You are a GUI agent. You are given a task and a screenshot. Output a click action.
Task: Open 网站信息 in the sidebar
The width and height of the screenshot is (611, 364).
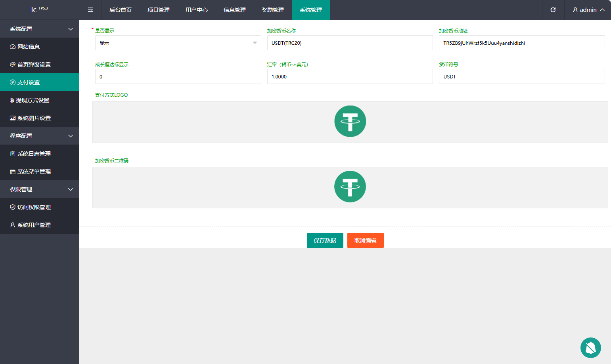[40, 47]
